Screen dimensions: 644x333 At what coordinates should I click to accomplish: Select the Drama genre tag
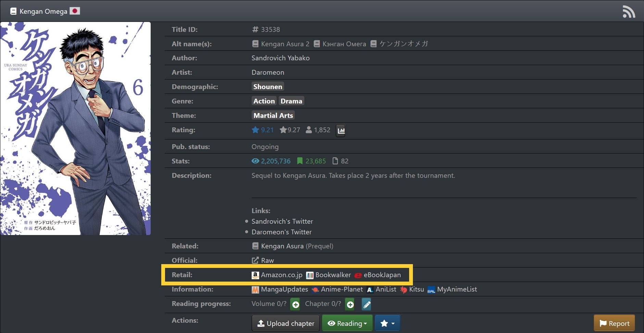click(291, 101)
